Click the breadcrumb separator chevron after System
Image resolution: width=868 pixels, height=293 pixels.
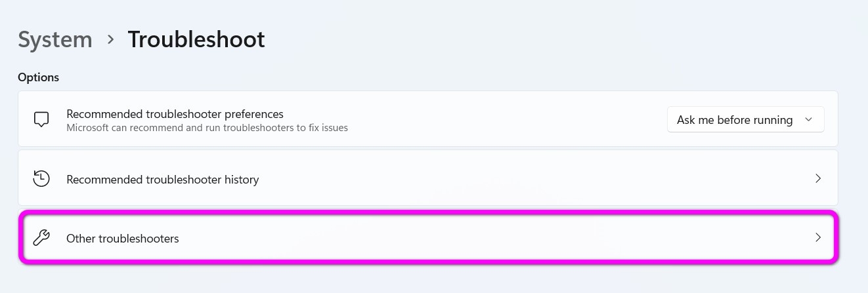click(x=110, y=39)
